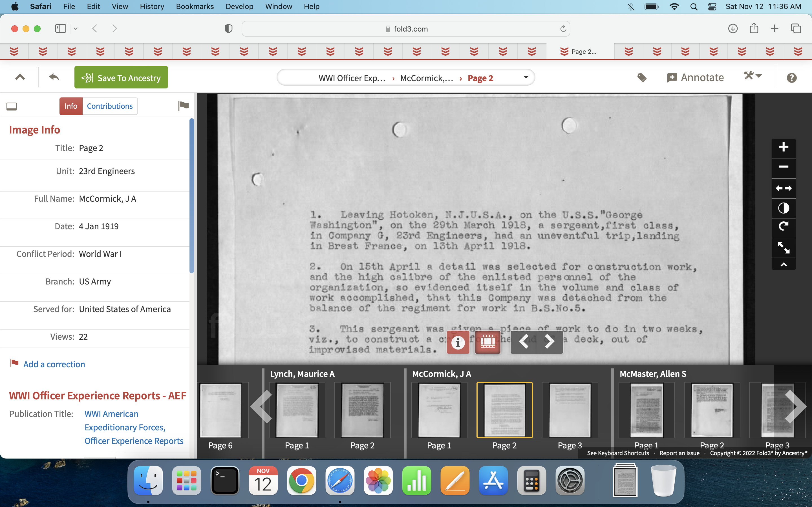Collapse the viewer tools panel chevron
The width and height of the screenshot is (812, 507).
[x=784, y=264]
